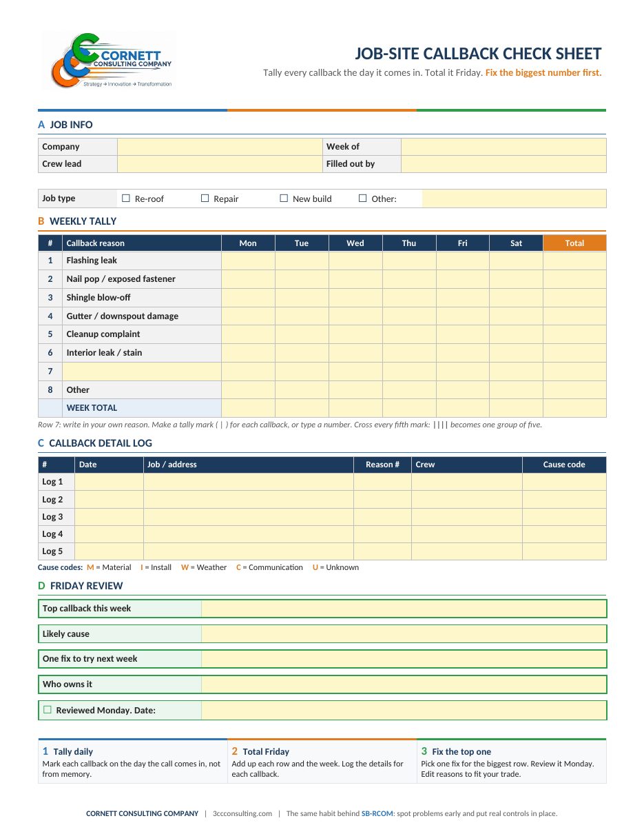Image resolution: width=644 pixels, height=834 pixels.
Task: Click the SB-RCOM link in footer
Action: pos(377,813)
